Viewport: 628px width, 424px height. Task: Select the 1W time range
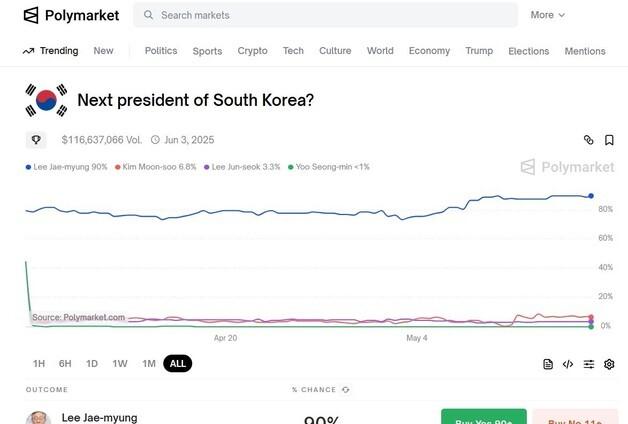(x=120, y=364)
